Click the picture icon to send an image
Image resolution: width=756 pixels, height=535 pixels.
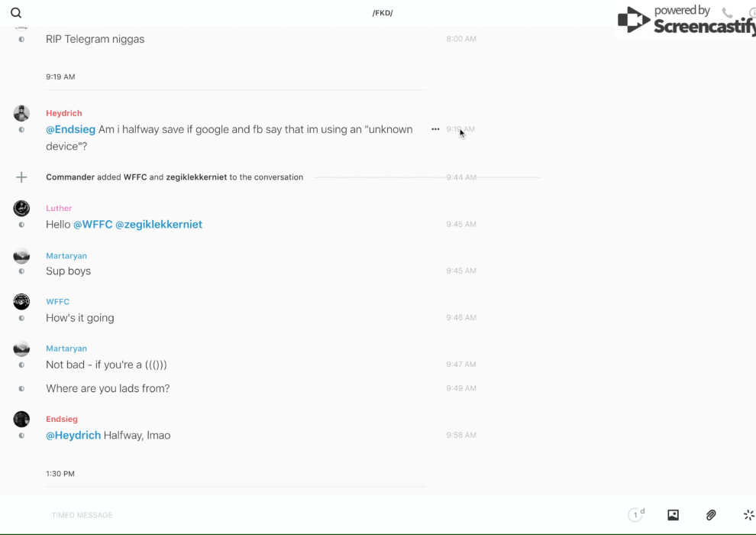(x=673, y=515)
